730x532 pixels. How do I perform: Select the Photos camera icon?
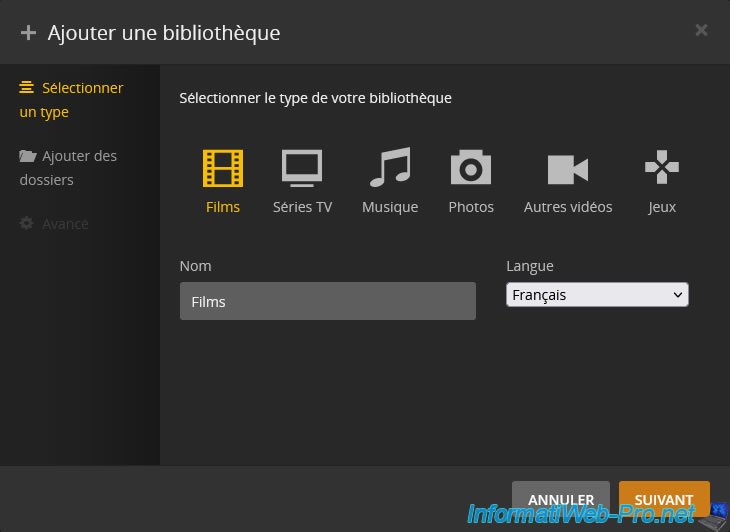[471, 168]
